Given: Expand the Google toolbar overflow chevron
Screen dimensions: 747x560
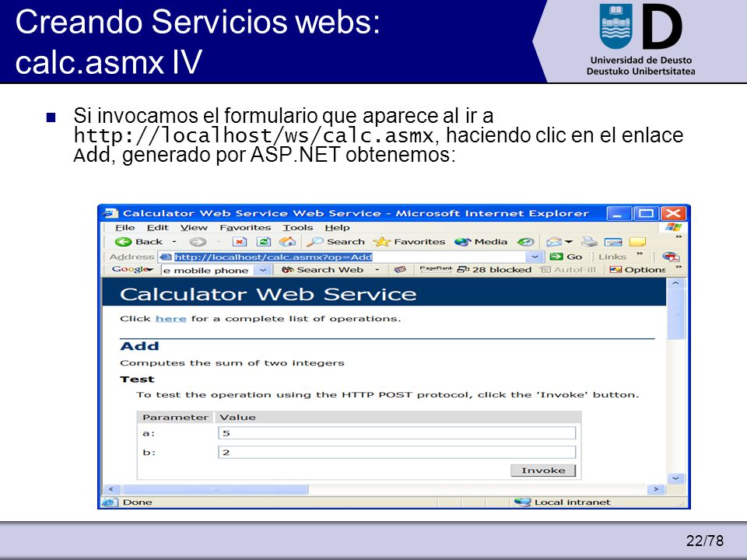Looking at the screenshot, I should 679,268.
